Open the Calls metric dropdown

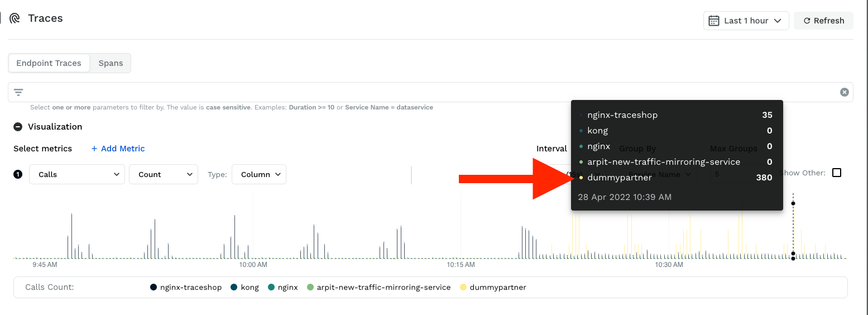[77, 174]
